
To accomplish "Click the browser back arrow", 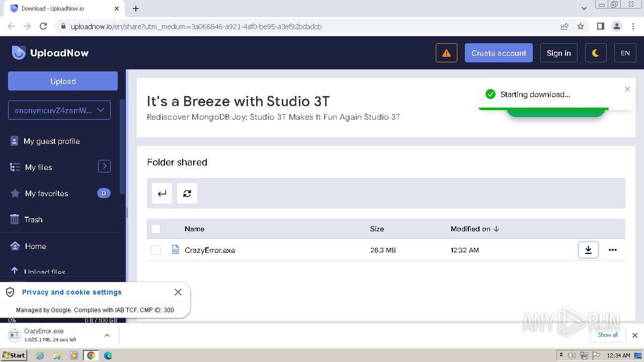I will (x=11, y=26).
